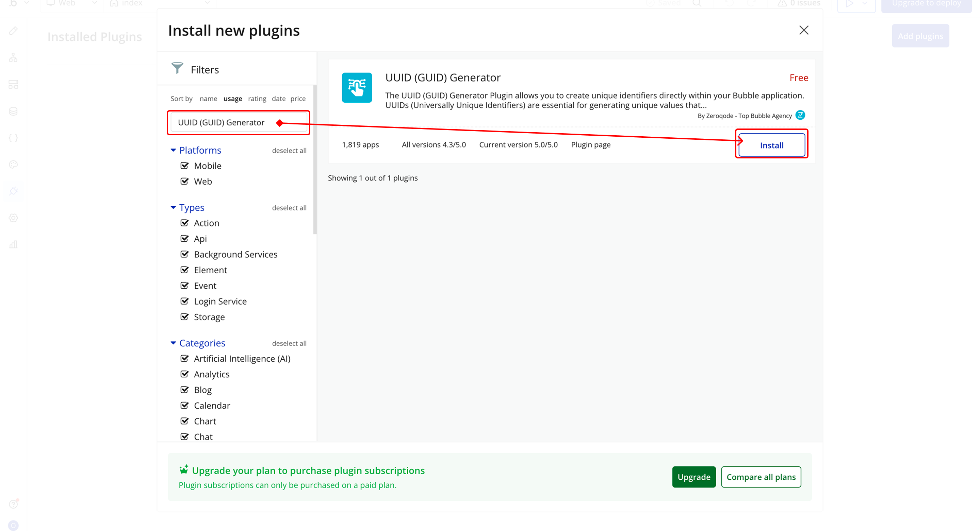Open the Styles tab palette icon
Viewport: 980px width, 531px height.
(x=13, y=164)
